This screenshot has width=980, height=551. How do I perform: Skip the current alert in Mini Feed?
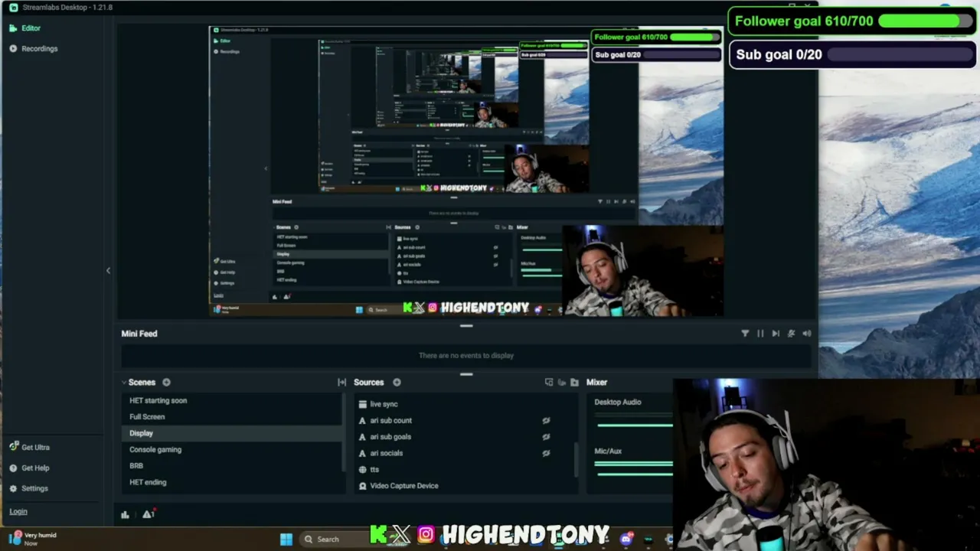coord(776,334)
